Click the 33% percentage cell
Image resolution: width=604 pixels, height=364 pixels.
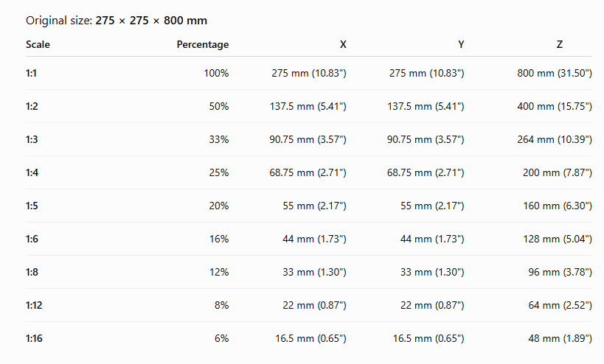pos(219,139)
